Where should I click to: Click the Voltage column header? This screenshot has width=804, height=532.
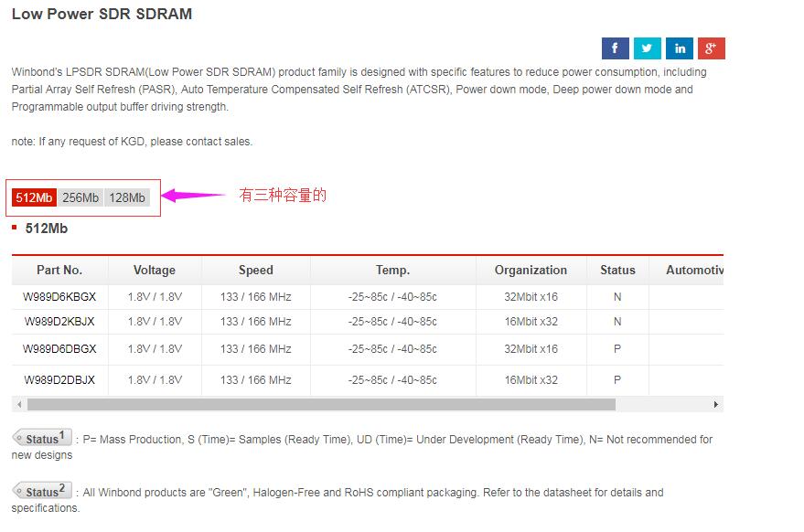155,270
